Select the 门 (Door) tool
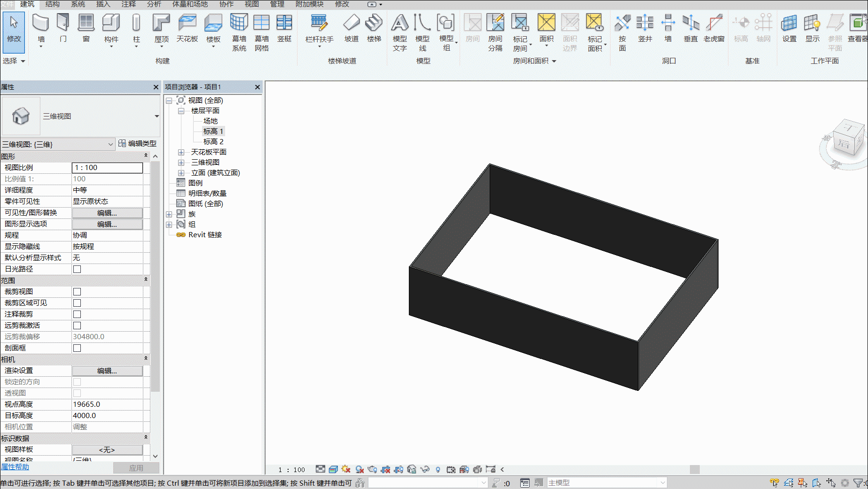 point(63,28)
